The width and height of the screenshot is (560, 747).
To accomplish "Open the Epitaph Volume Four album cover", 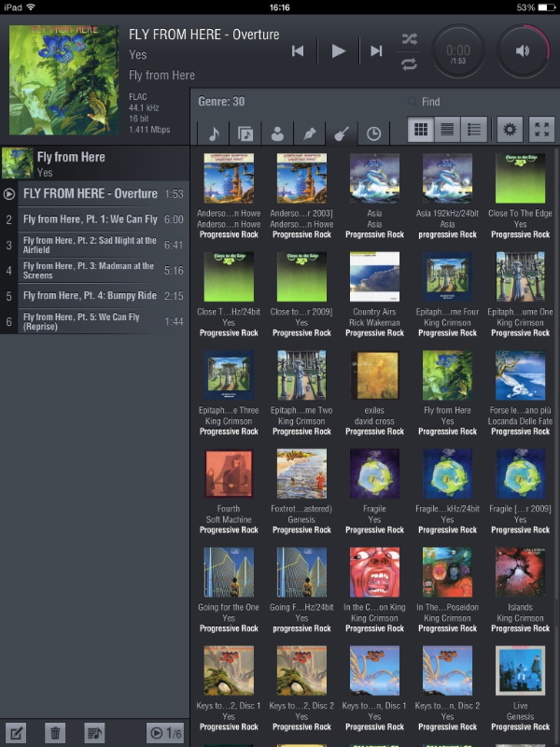I will (447, 276).
